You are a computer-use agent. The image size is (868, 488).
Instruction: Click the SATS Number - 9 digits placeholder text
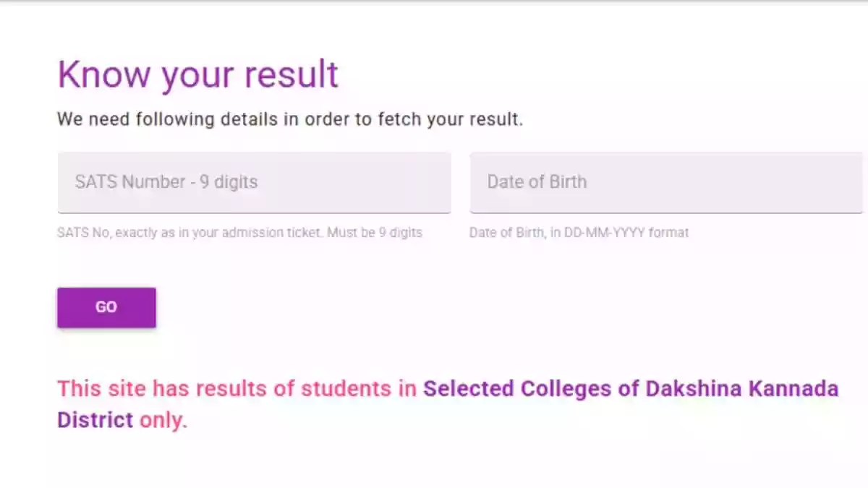click(165, 182)
